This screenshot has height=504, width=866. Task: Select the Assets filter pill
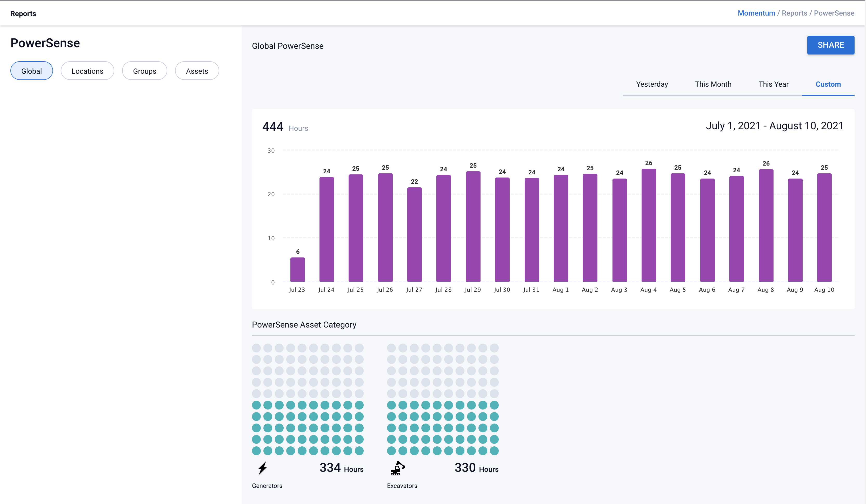197,71
